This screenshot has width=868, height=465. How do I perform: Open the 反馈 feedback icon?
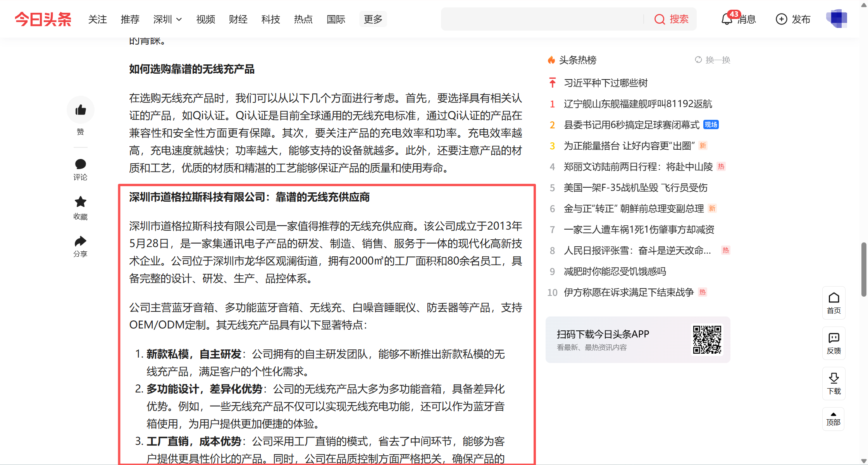[x=834, y=338]
